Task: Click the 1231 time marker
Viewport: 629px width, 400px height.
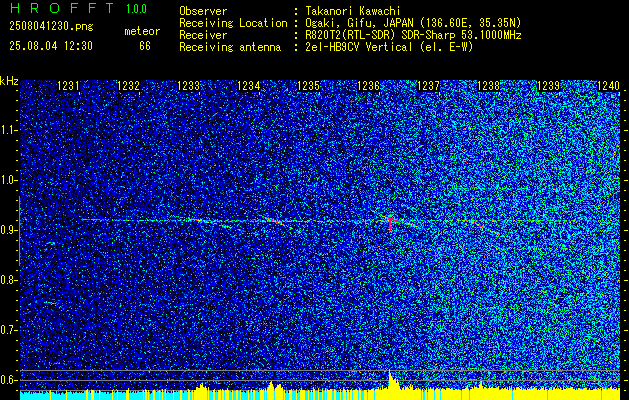Action: point(69,86)
